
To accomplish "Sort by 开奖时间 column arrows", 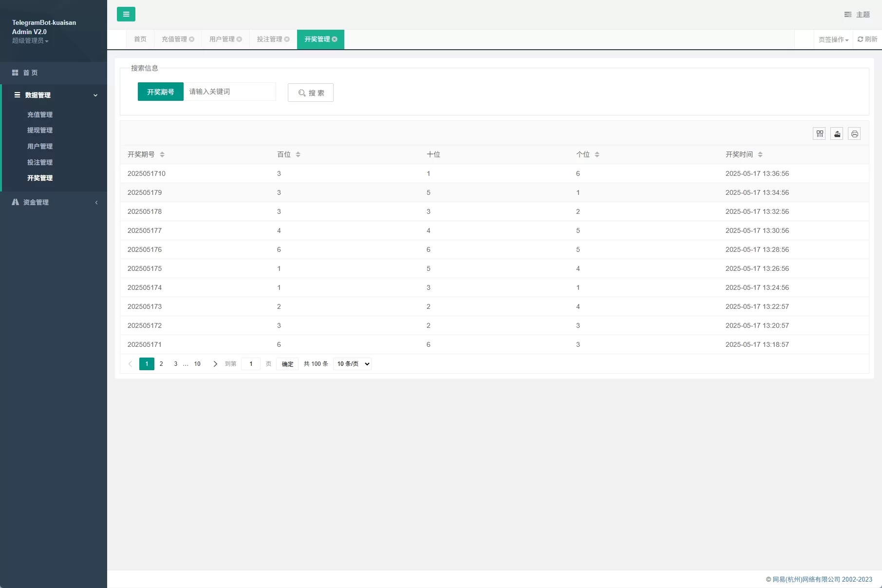I will point(760,154).
